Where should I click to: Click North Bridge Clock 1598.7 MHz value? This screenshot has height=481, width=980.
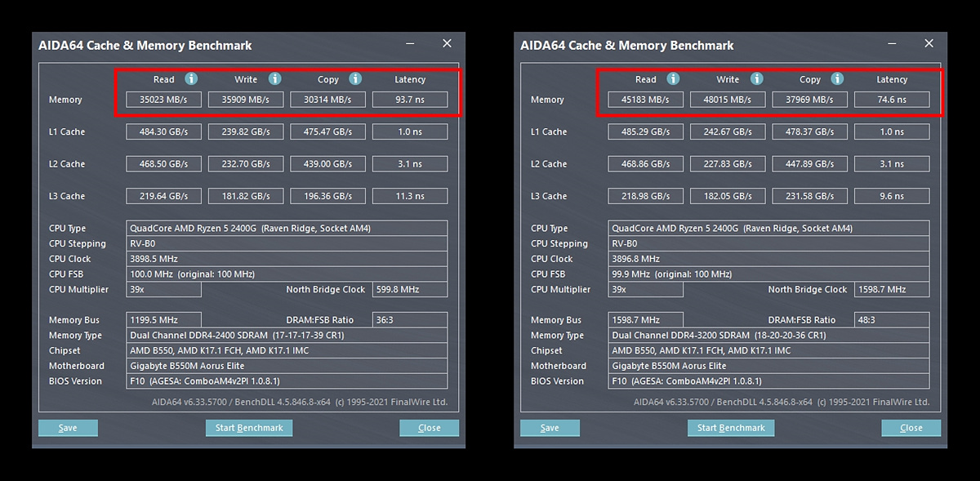coord(892,289)
